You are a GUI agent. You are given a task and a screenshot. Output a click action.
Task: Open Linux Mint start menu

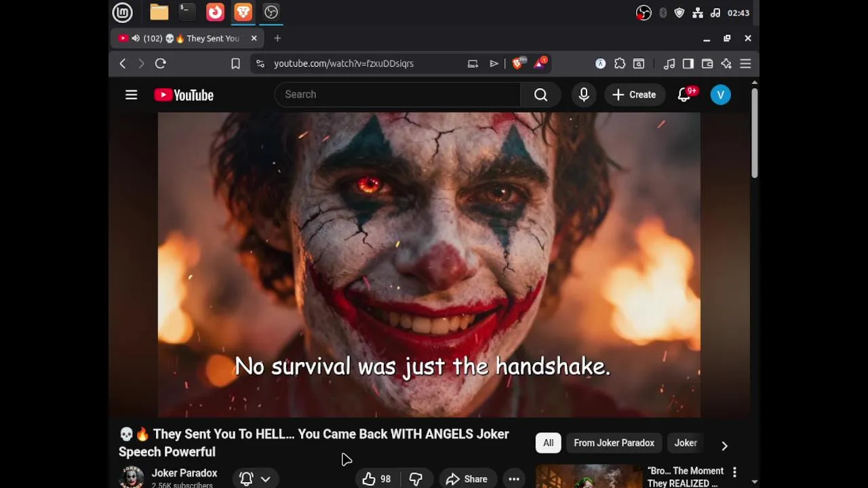[x=123, y=12]
